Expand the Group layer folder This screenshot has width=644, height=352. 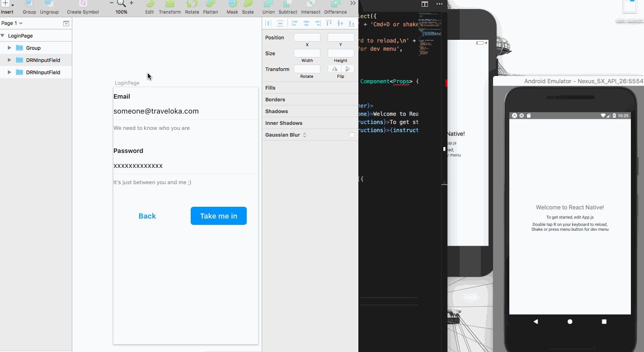click(9, 48)
